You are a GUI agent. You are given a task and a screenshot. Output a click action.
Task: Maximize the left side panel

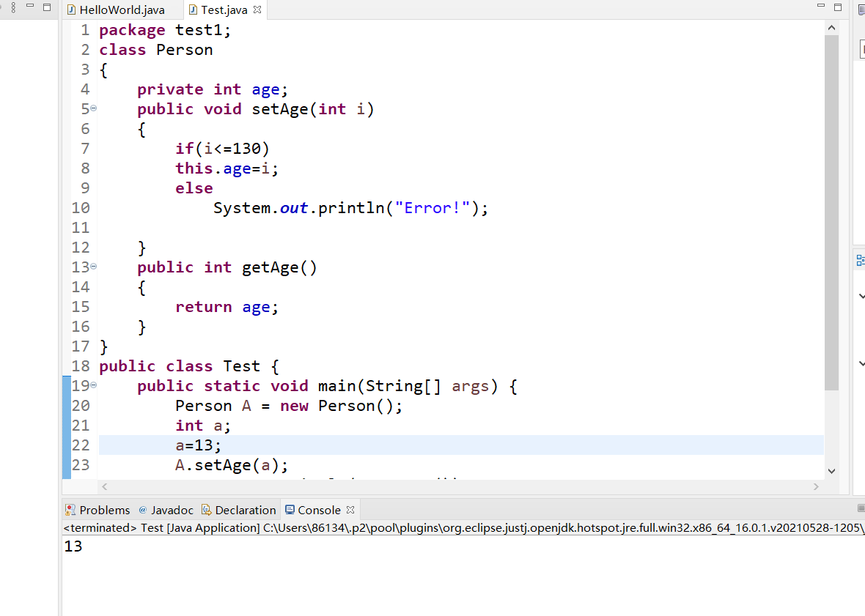point(47,7)
